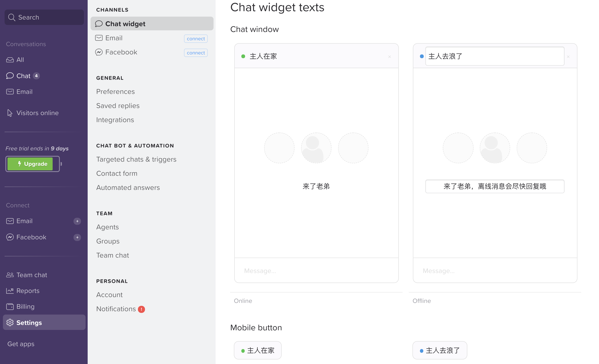
Task: Add Facebook connection via plus icon
Action: (77, 237)
